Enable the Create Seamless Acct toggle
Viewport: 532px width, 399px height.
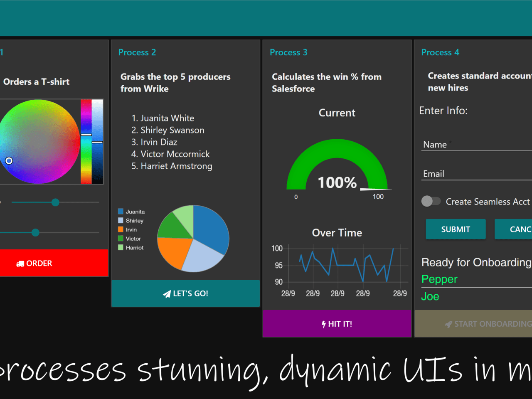431,202
